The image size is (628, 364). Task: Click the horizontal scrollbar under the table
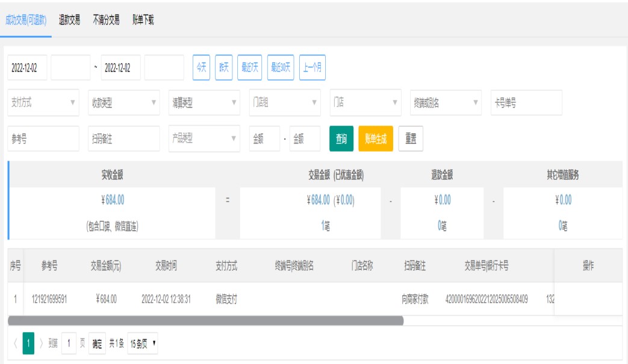coord(205,321)
